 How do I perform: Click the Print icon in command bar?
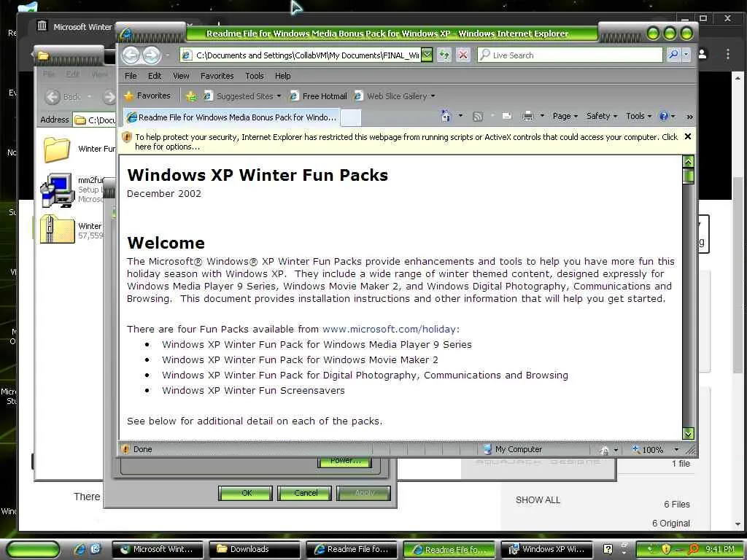(x=528, y=116)
